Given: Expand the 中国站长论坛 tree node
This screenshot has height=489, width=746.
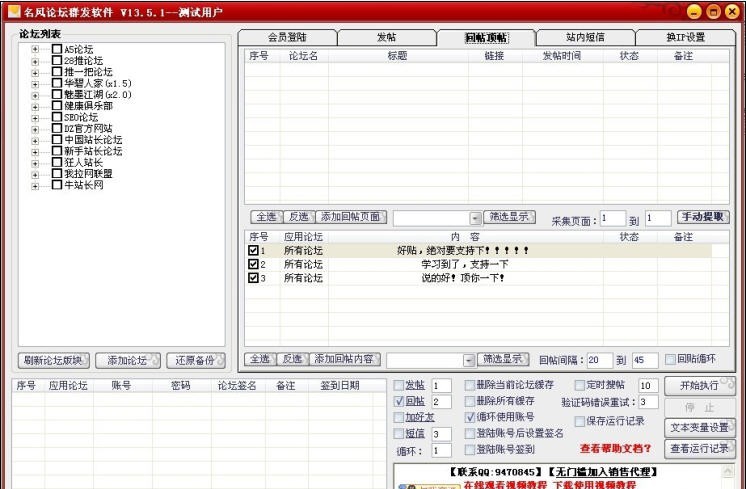Looking at the screenshot, I should click(35, 141).
